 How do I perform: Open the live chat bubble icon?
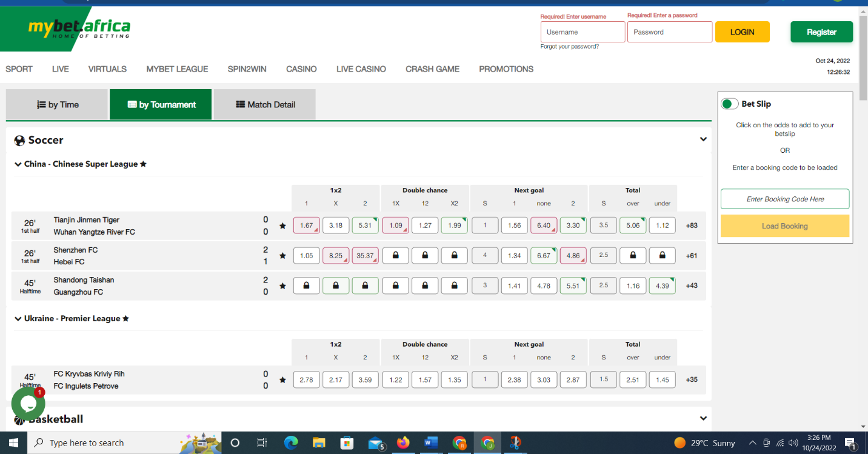(28, 404)
